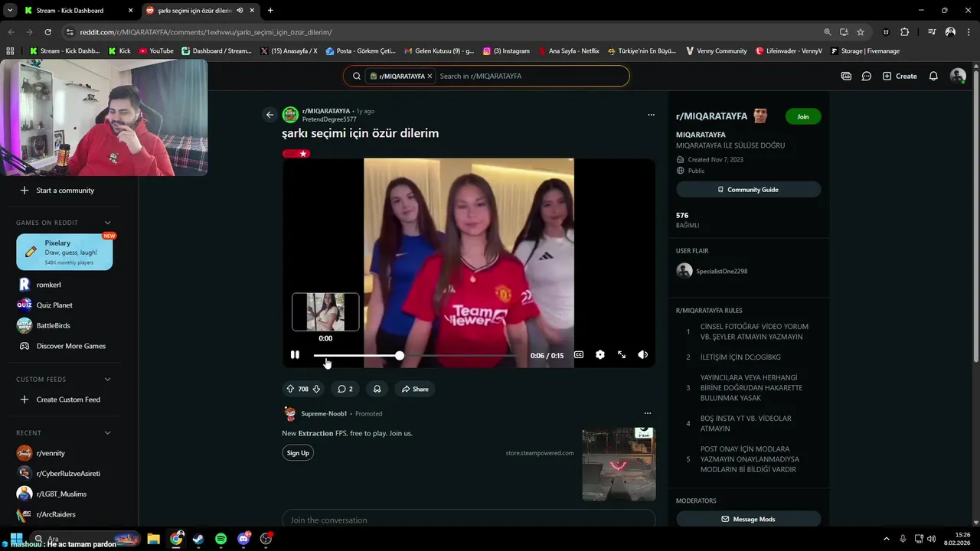This screenshot has width=980, height=551.
Task: Open YouTube bookmark
Action: 156,51
